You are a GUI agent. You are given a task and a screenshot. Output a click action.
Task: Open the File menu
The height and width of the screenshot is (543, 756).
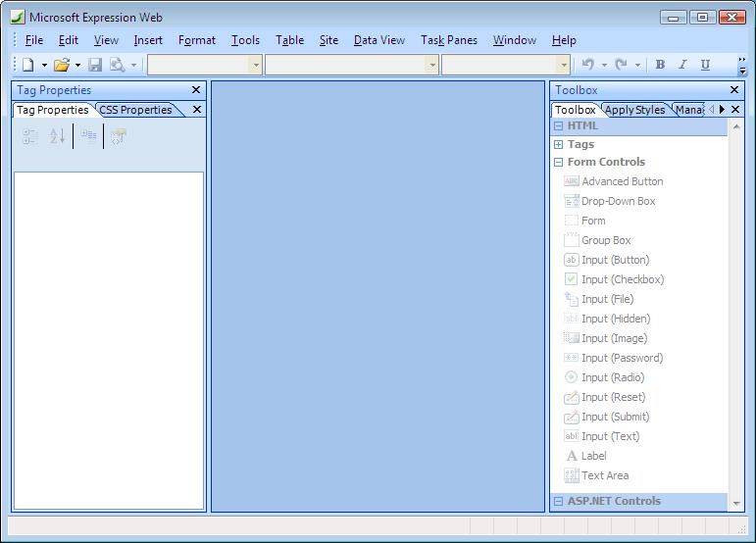pyautogui.click(x=34, y=40)
